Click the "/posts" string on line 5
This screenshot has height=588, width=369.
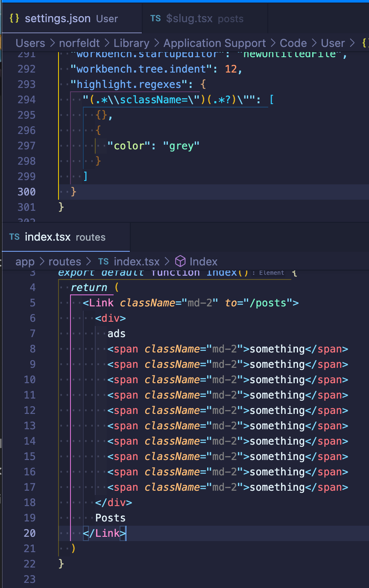point(268,303)
